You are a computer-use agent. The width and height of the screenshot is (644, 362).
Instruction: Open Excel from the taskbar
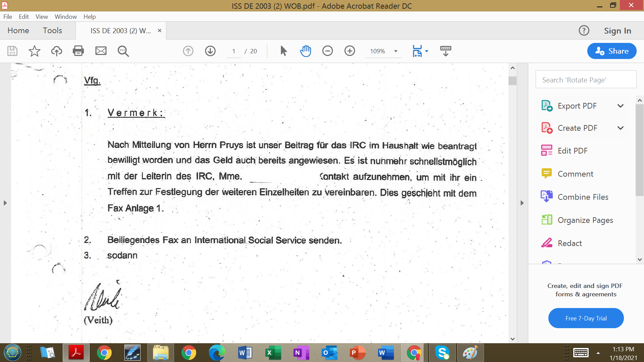(273, 353)
